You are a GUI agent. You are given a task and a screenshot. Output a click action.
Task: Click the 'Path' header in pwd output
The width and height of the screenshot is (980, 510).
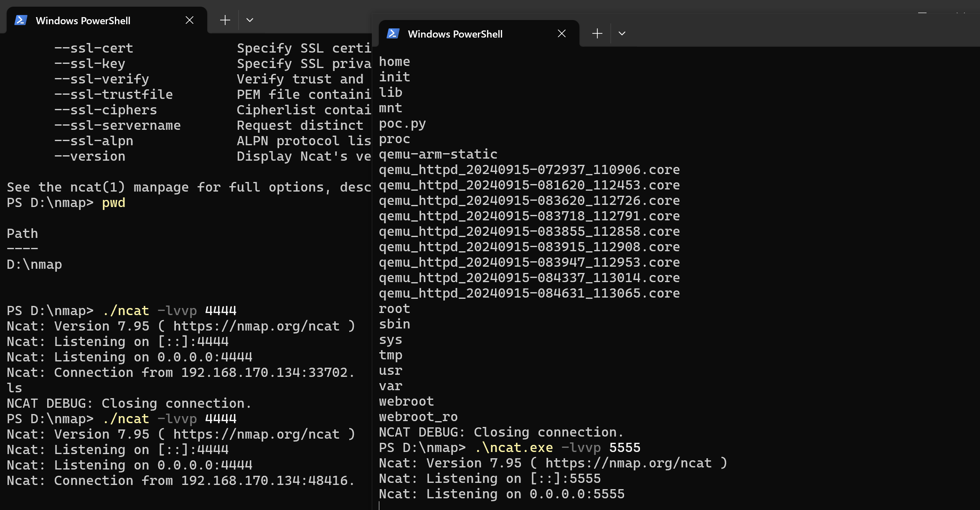pos(23,233)
